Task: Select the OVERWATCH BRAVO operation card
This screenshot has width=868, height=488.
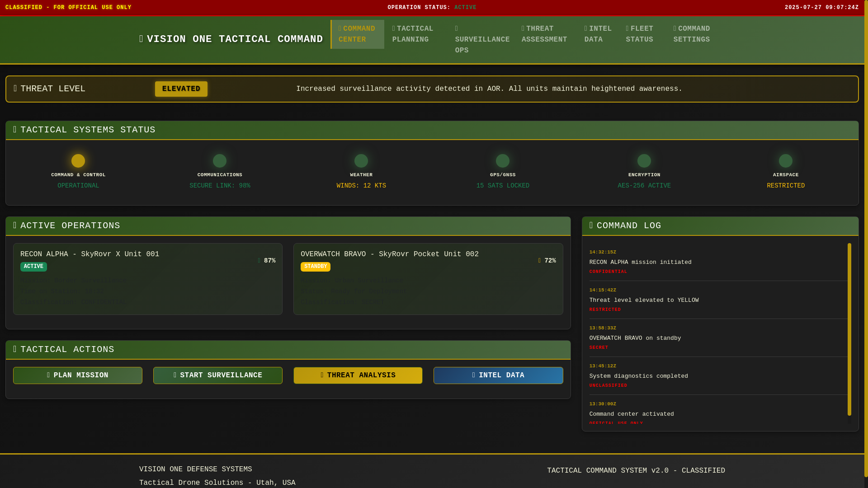Action: click(x=428, y=279)
